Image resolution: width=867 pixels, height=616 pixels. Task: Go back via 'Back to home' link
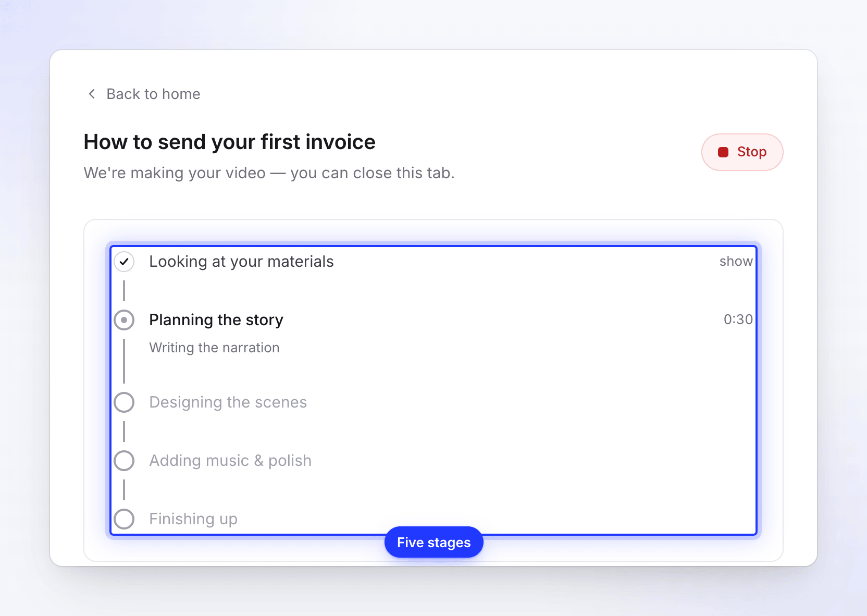pyautogui.click(x=143, y=94)
